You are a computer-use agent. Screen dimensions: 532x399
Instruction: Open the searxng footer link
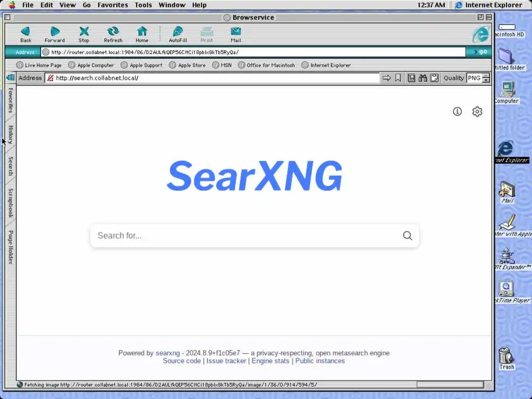168,353
